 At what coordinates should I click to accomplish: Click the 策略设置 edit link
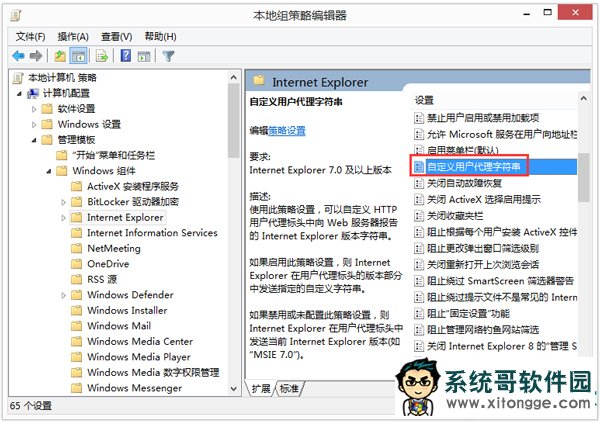(288, 130)
